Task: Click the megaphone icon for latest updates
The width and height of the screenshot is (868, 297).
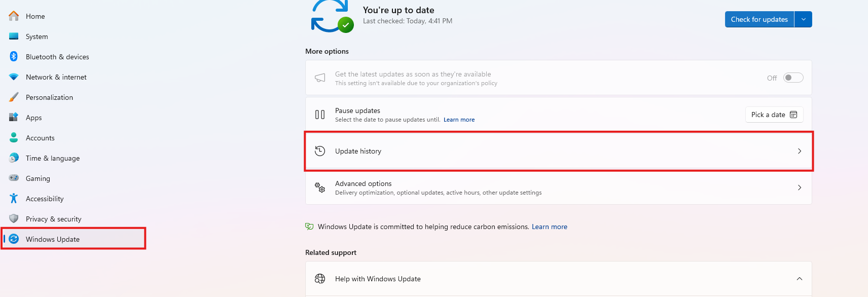Action: [320, 78]
